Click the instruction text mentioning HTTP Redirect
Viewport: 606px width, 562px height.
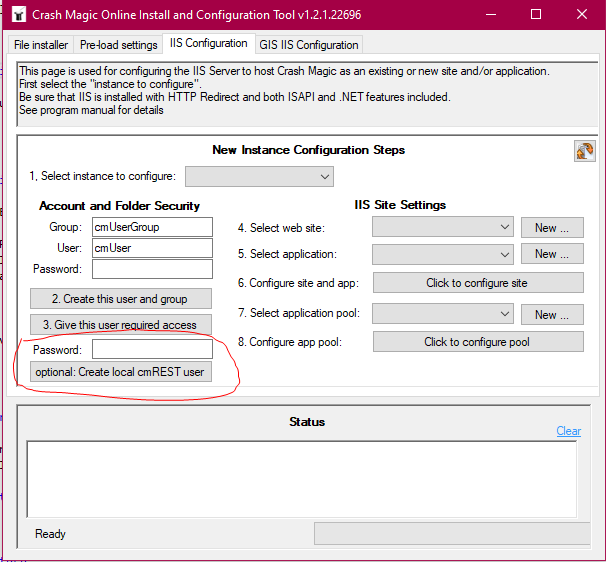click(x=235, y=97)
